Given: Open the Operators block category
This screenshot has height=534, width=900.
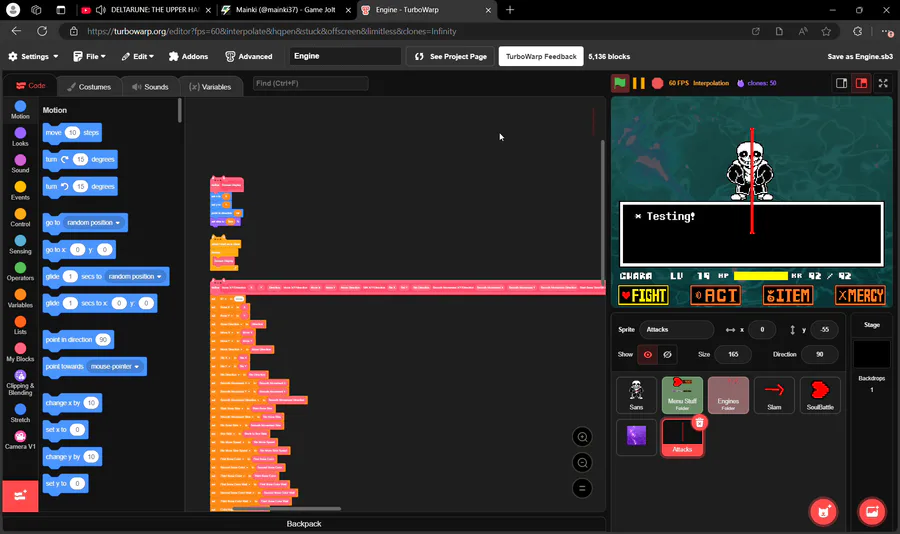Looking at the screenshot, I should click(x=20, y=272).
